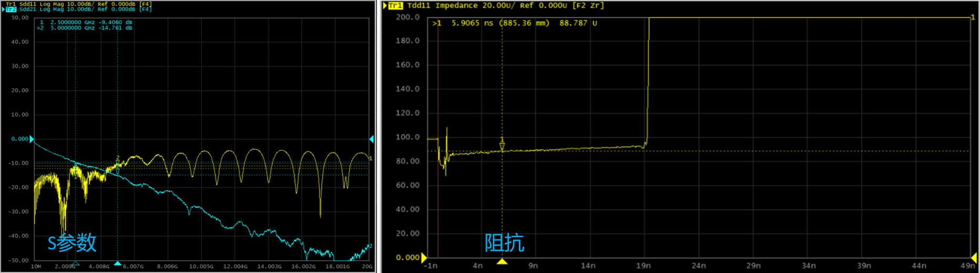The width and height of the screenshot is (980, 273).
Task: Click filled cyan marker 2 triangle on frequency axis
Action: [x=118, y=263]
